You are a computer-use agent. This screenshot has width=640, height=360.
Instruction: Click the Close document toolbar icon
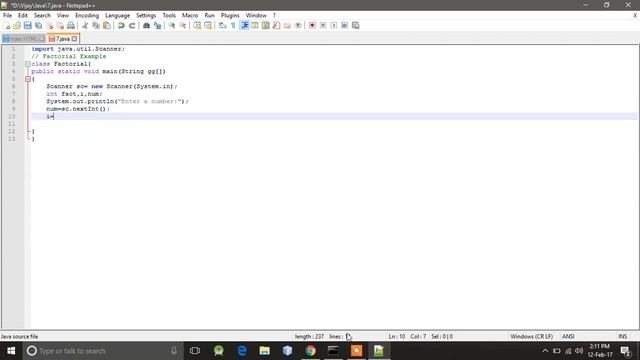pos(49,25)
